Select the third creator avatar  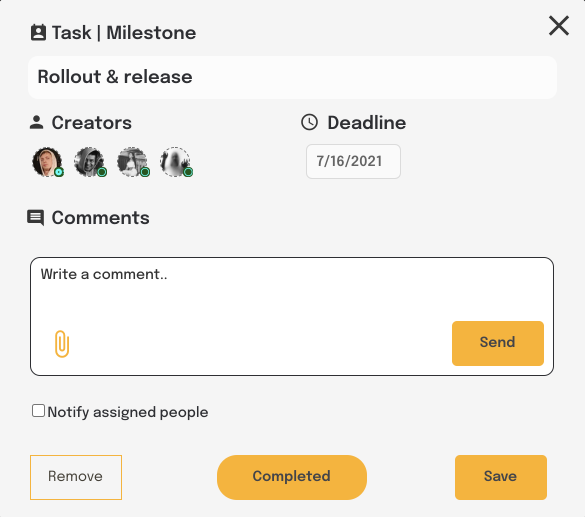[x=132, y=162]
